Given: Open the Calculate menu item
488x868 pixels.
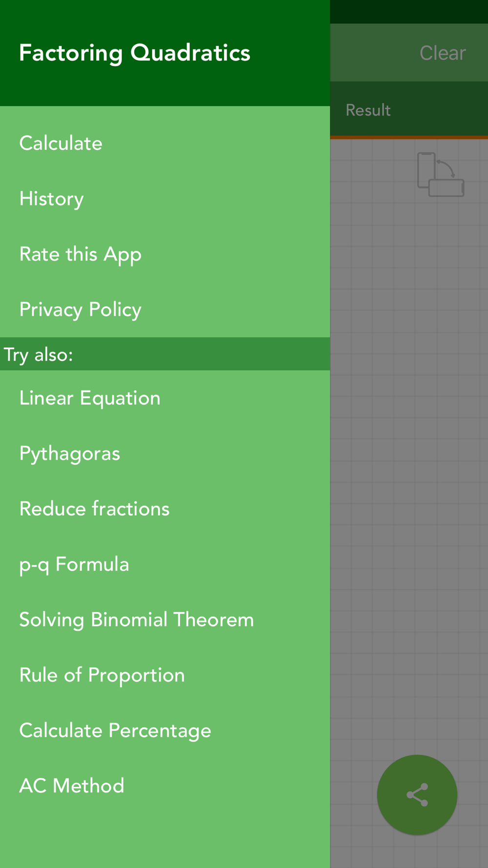Looking at the screenshot, I should pos(165,144).
